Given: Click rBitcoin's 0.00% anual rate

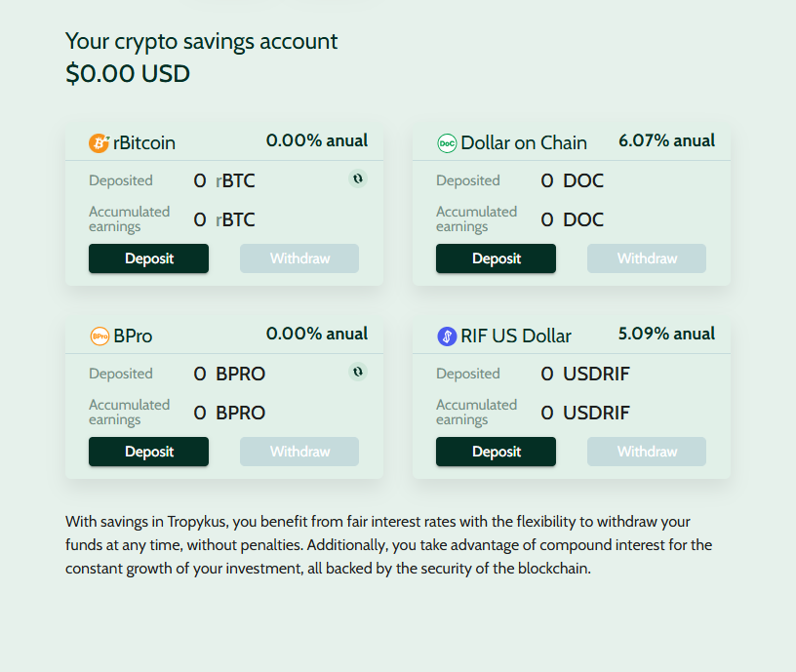Looking at the screenshot, I should click(x=317, y=140).
